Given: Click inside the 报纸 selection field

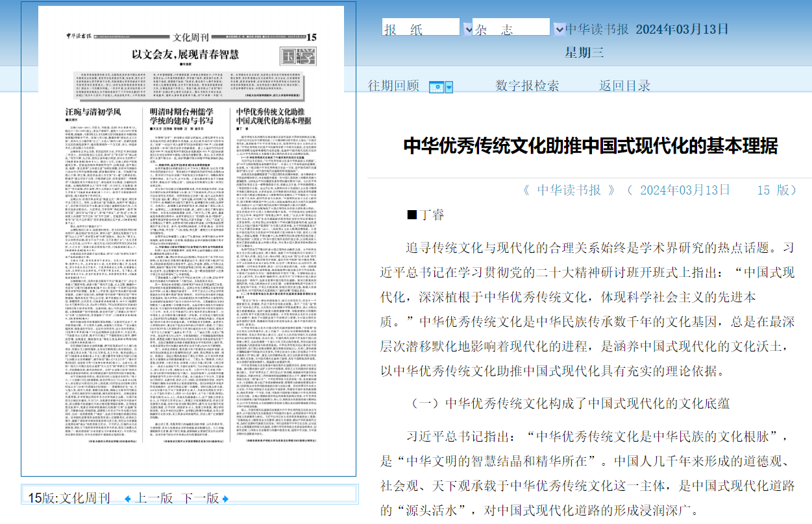Looking at the screenshot, I should tap(421, 27).
